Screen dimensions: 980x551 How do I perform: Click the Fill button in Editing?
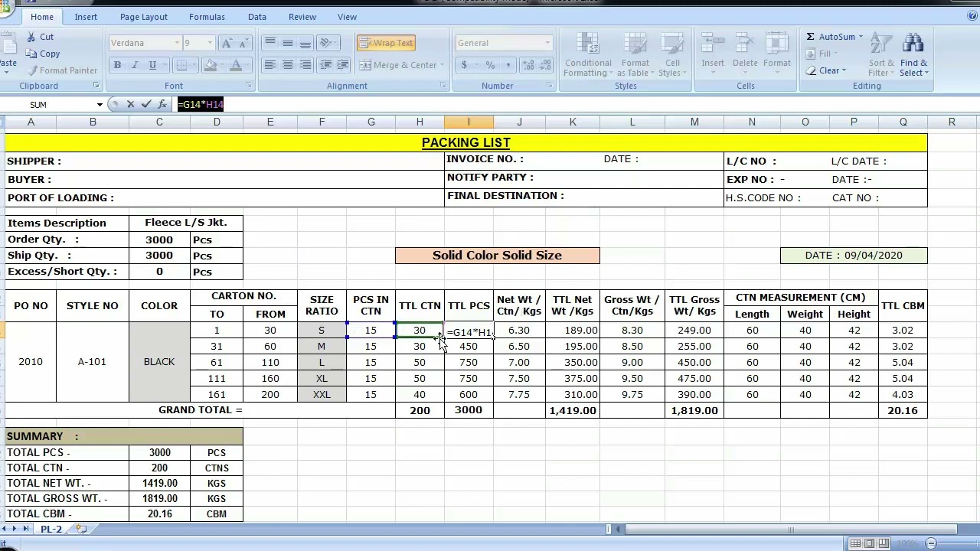(x=822, y=54)
